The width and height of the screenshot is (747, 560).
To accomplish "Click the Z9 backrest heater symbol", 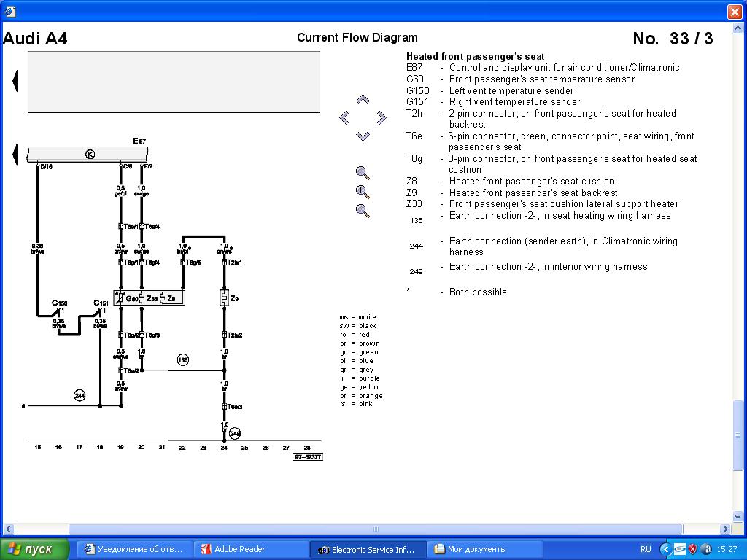I will click(x=225, y=298).
